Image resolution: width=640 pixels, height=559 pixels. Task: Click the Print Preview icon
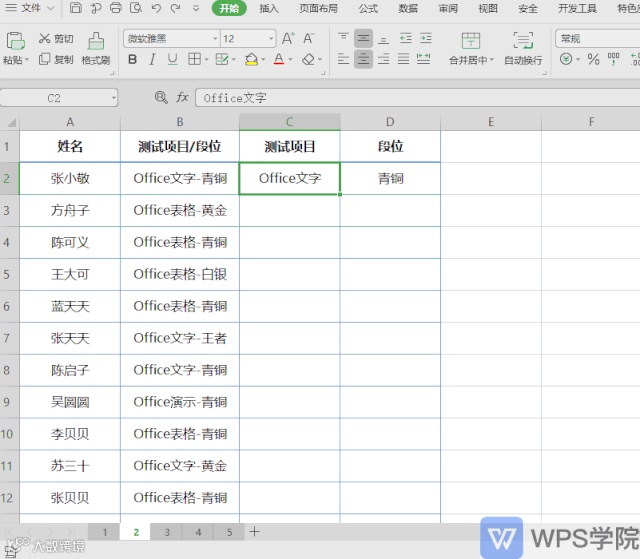click(136, 8)
